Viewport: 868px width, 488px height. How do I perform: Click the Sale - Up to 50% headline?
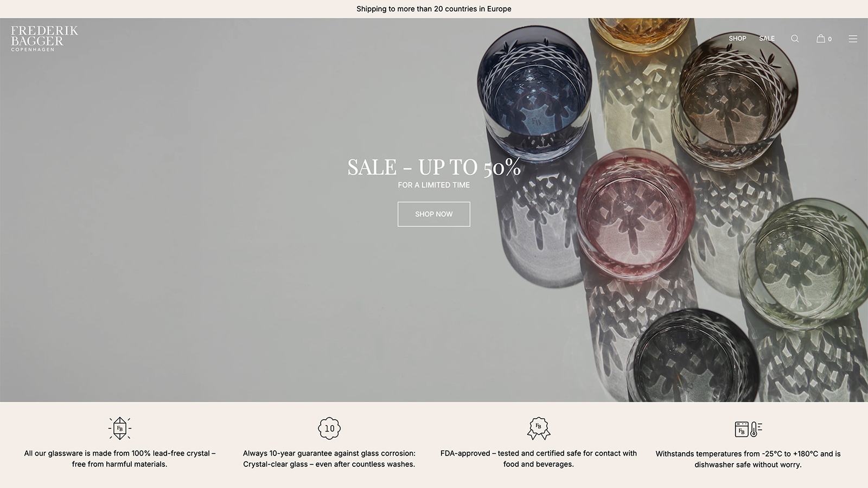point(434,167)
